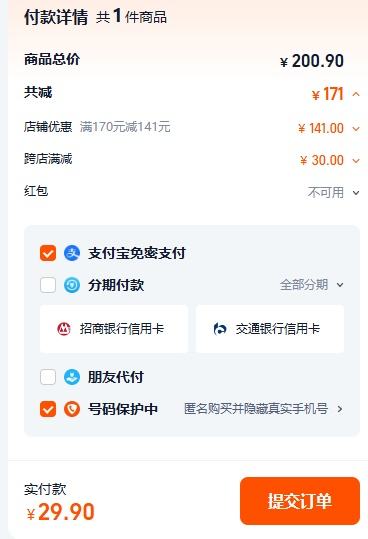
Task: Click the Alipay logo icon
Action: tap(72, 253)
